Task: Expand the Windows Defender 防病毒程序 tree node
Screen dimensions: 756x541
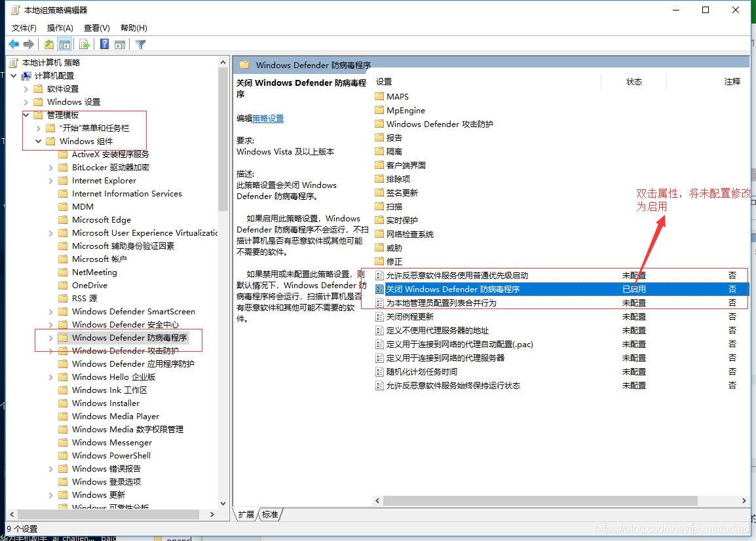Action: tap(51, 337)
